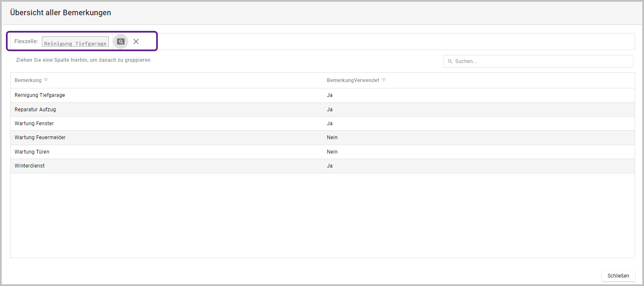Screen dimensions: 644x286
Task: Select the Reinigung Tiefgarage table row
Action: tap(40, 95)
